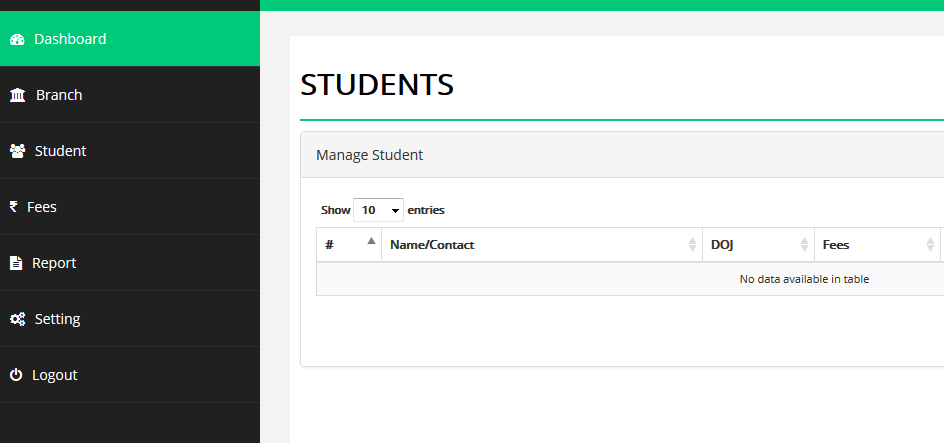Image resolution: width=944 pixels, height=443 pixels.
Task: Click the Logout power icon
Action: 16,375
